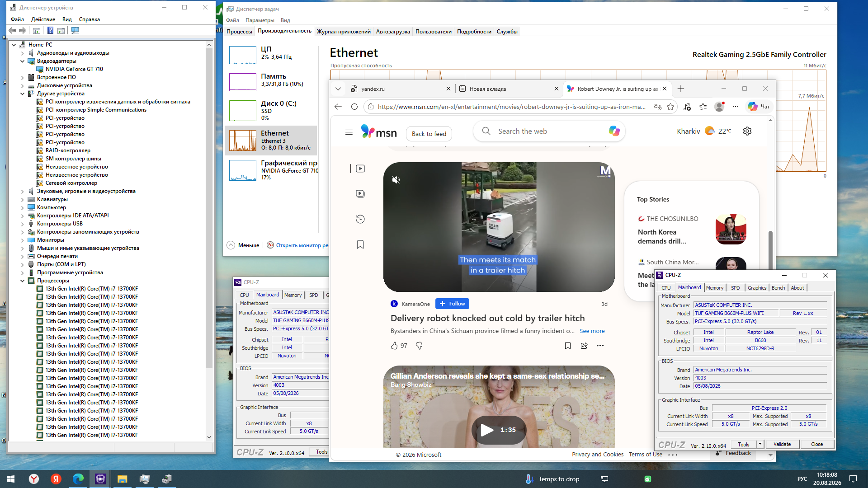
Task: Expand the Дисковые устройства category
Action: pos(22,85)
